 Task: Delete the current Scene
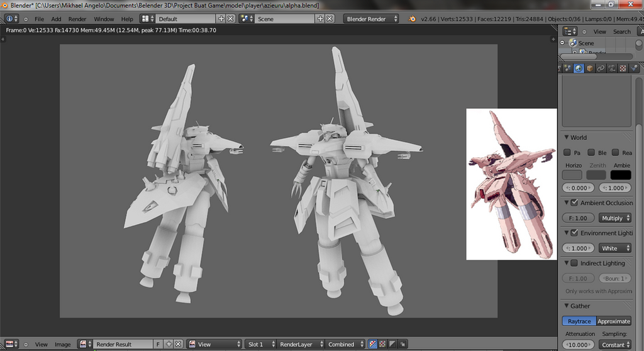[330, 18]
